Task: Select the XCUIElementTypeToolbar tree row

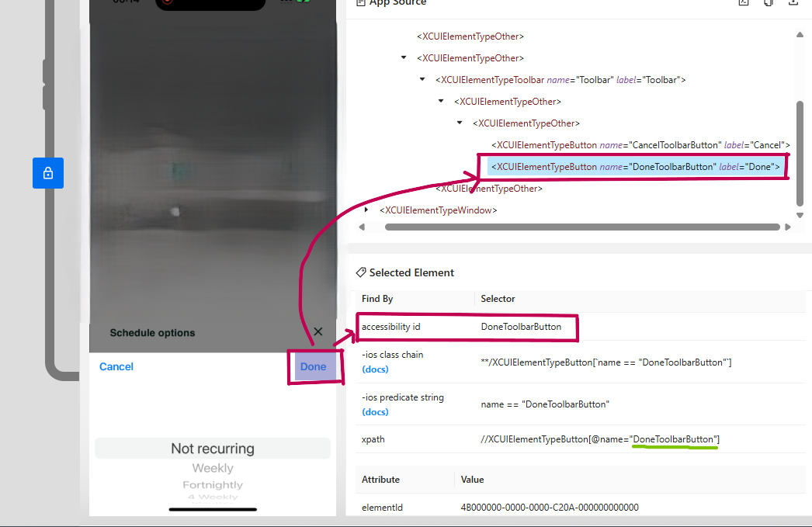Action: point(560,80)
